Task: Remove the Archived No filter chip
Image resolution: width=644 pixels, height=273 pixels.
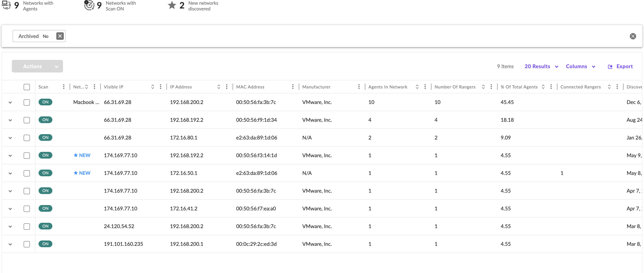Action: click(60, 36)
